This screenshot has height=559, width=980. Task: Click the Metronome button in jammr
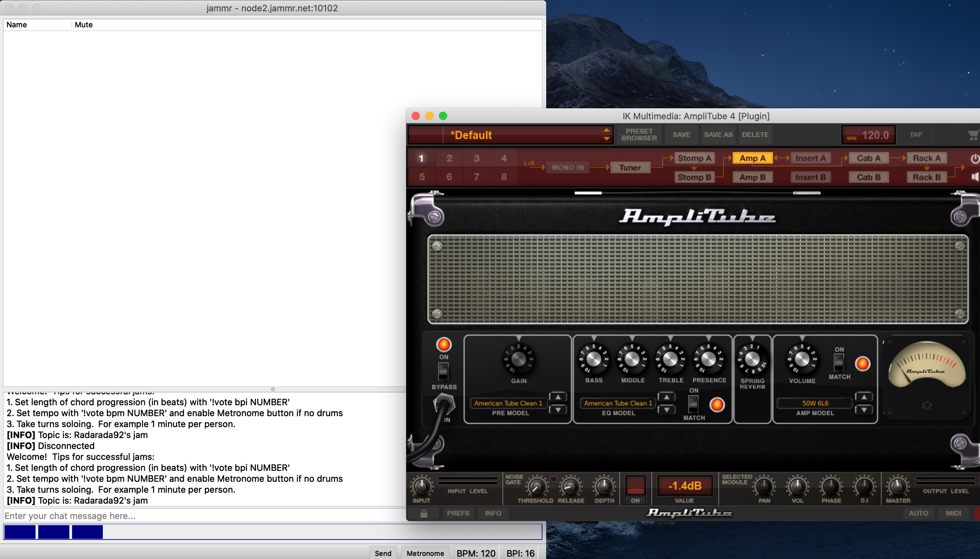pos(425,553)
